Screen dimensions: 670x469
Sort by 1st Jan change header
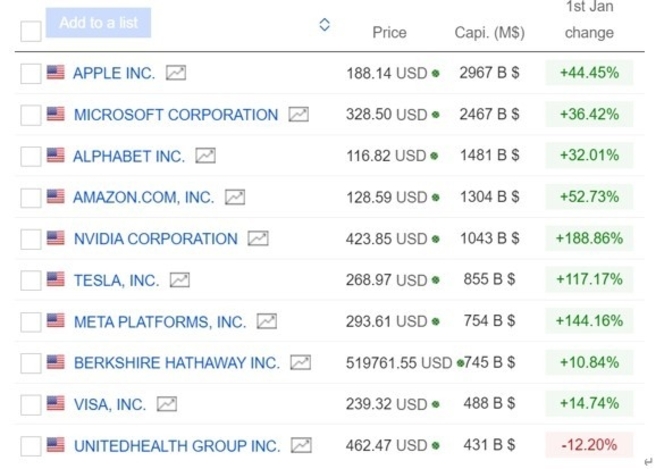tap(589, 20)
